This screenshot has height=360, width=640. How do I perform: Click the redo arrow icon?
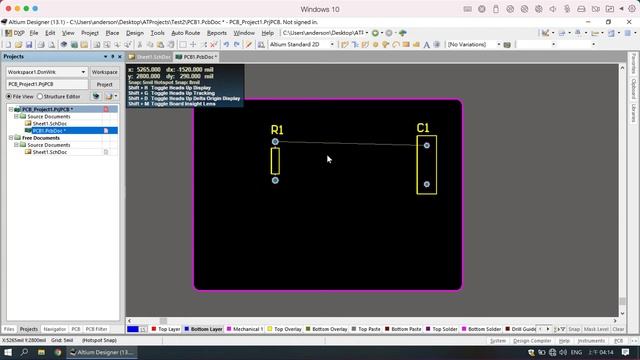(x=236, y=44)
